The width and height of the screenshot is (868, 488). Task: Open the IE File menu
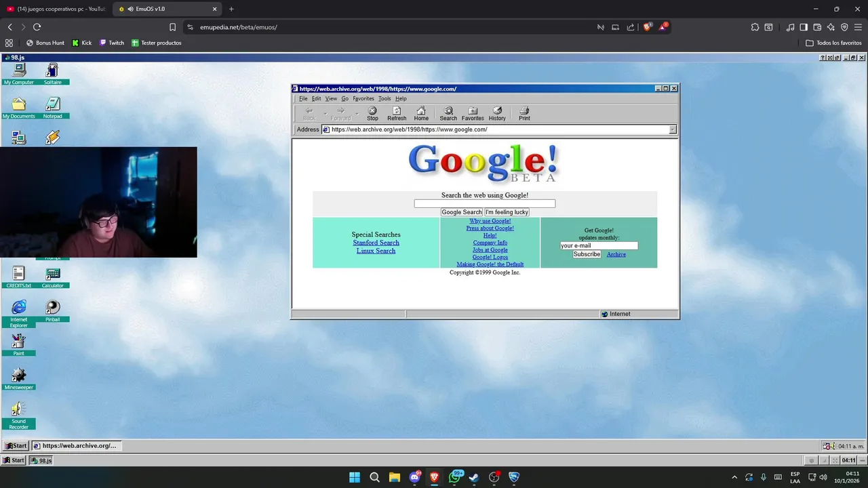303,98
